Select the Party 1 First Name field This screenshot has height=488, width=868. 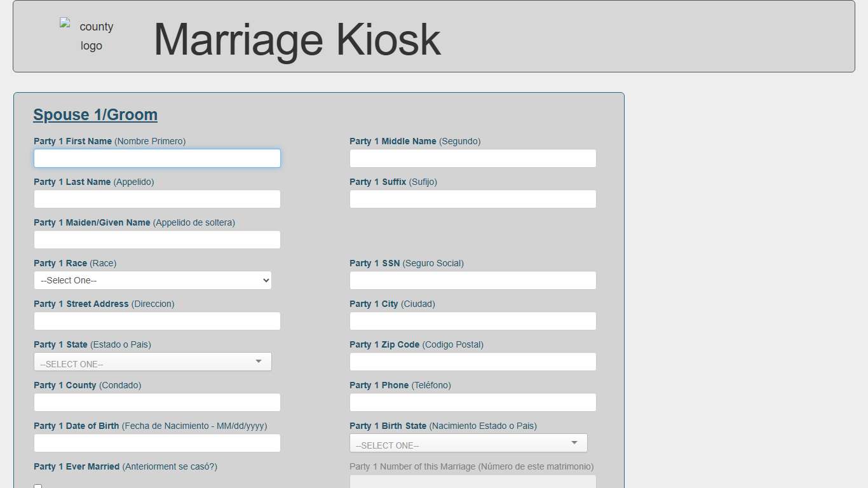(157, 158)
